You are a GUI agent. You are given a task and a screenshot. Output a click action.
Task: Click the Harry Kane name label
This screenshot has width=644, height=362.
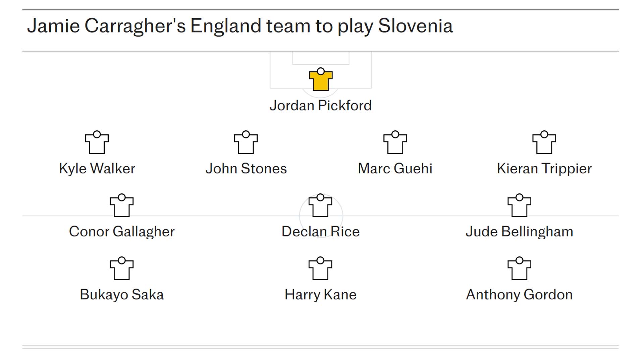click(320, 295)
